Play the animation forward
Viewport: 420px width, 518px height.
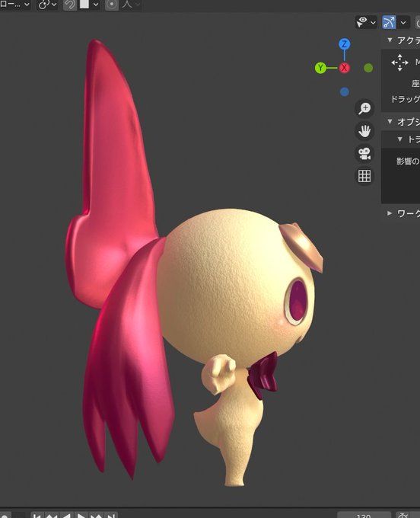[81, 516]
